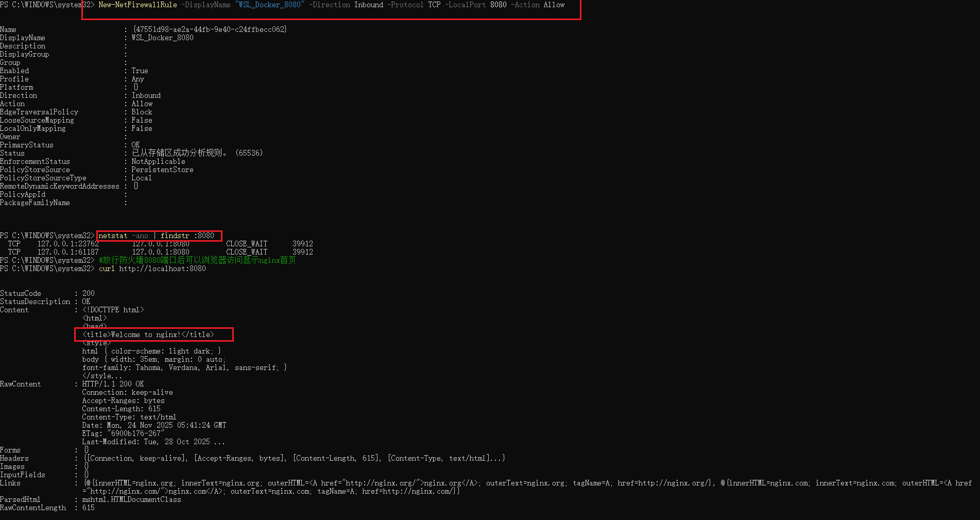Image resolution: width=980 pixels, height=520 pixels.
Task: Click the netstat -ano command text
Action: (x=123, y=236)
